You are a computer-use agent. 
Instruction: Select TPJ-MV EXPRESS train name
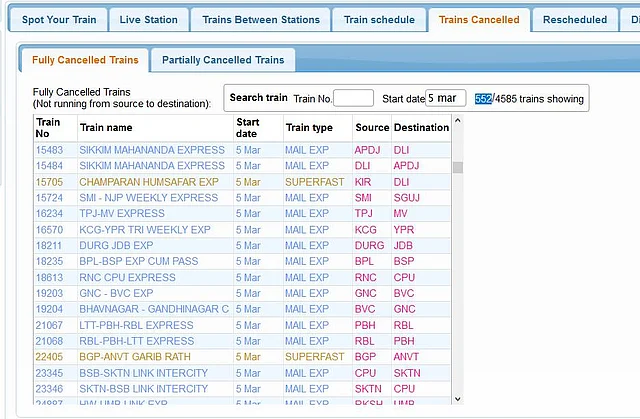click(x=122, y=213)
